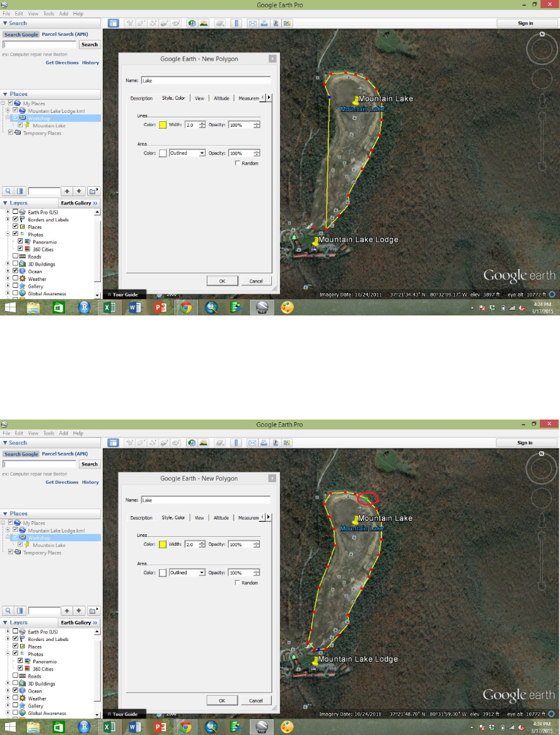Click Places search magnifier icon in top screenshot

pyautogui.click(x=8, y=191)
